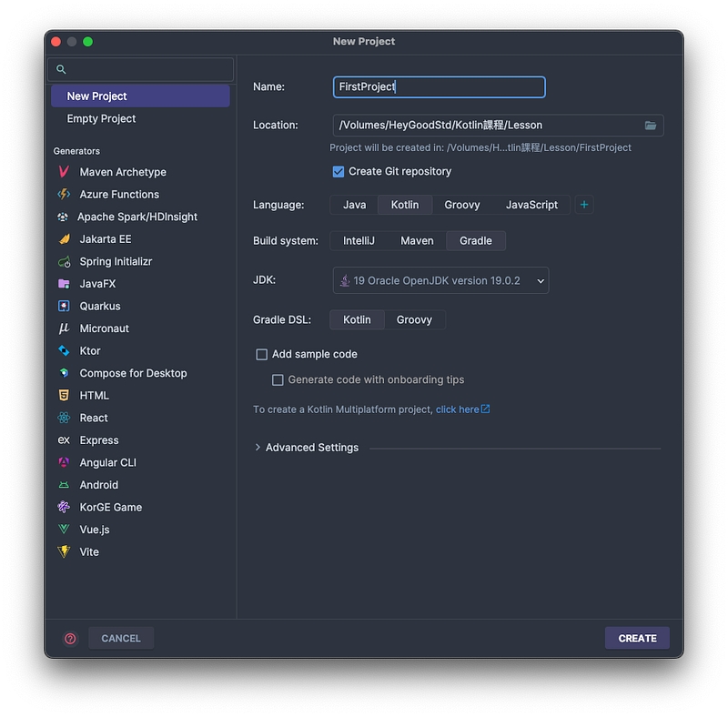Toggle Generate code with onboarding tips
Viewport: 728px width, 717px height.
[x=278, y=380]
